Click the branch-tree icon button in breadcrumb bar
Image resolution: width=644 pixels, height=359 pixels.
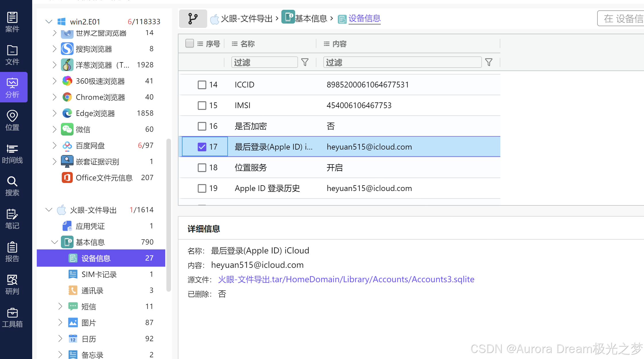pos(193,19)
